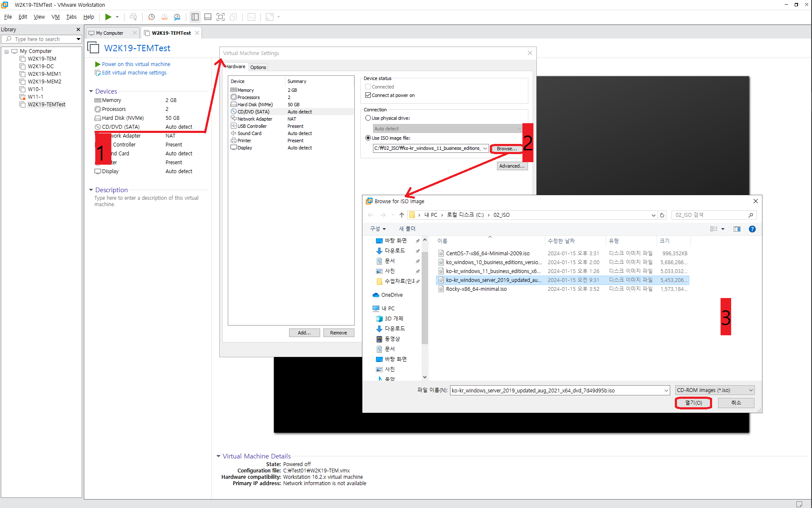The image size is (812, 508).
Task: Select W2K19-MEM1 in the library tree
Action: coord(44,74)
